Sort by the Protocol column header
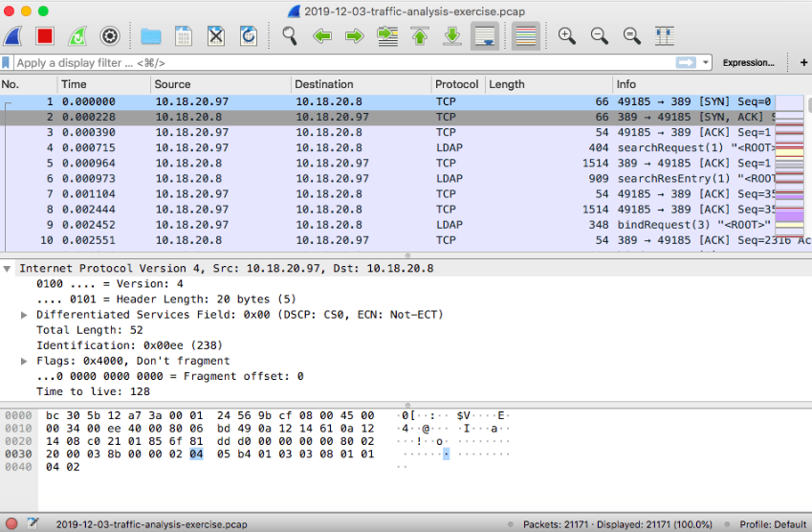This screenshot has width=812, height=532. [458, 84]
